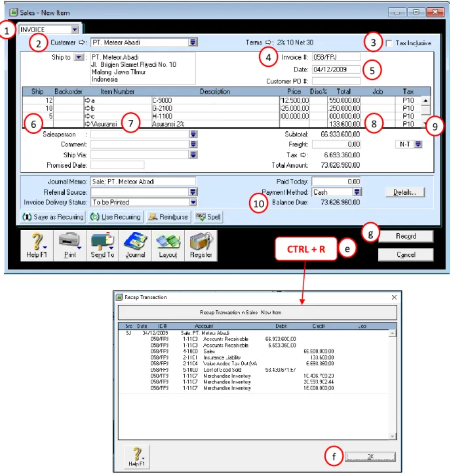Click the Record button
The height and width of the screenshot is (476, 451).
point(406,236)
